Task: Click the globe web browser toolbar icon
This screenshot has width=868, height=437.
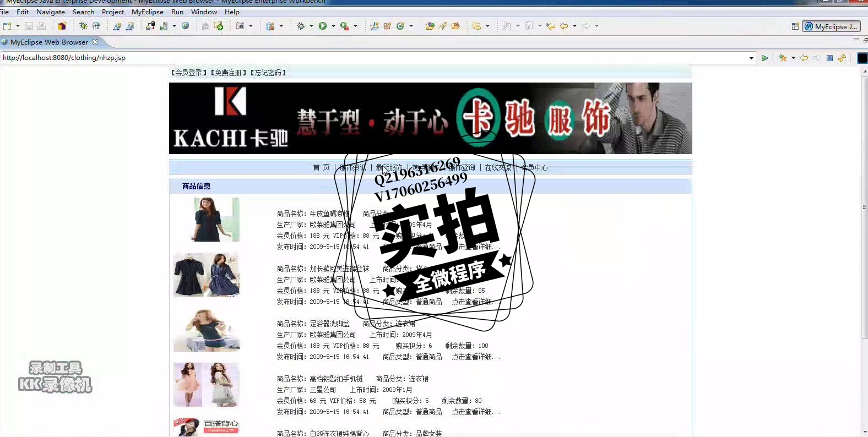Action: click(186, 26)
